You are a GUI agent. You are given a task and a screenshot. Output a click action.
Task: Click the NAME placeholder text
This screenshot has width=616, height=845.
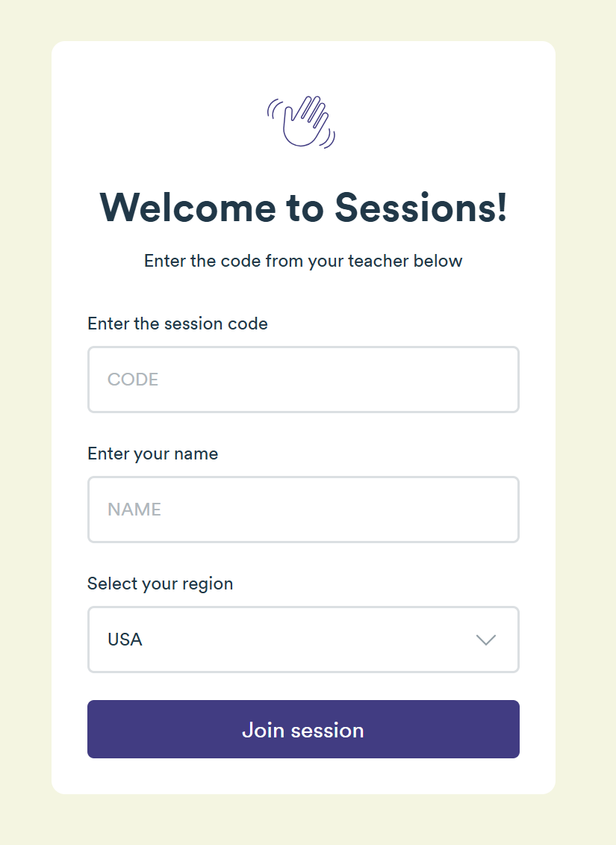tap(134, 510)
